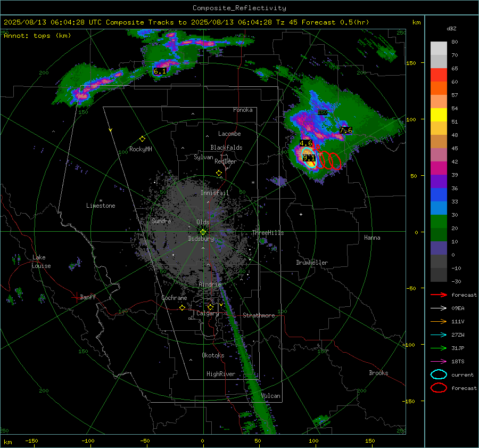The width and height of the screenshot is (479, 448).
Task: Click the Okotoks town label
Action: [213, 355]
